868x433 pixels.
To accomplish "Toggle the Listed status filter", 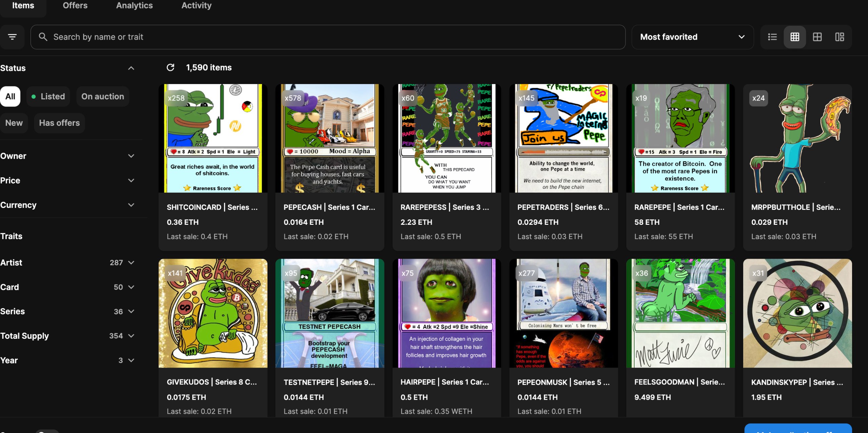I will coord(48,96).
